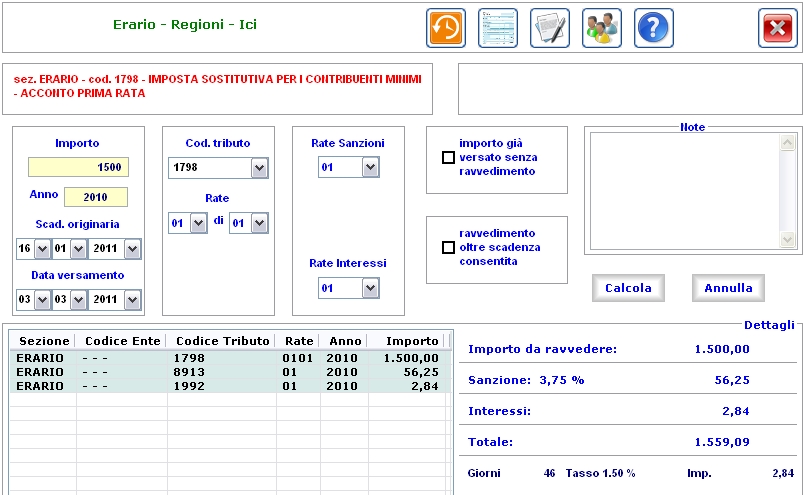Click the Anno field containing 2010
805x495 pixels.
(95, 197)
